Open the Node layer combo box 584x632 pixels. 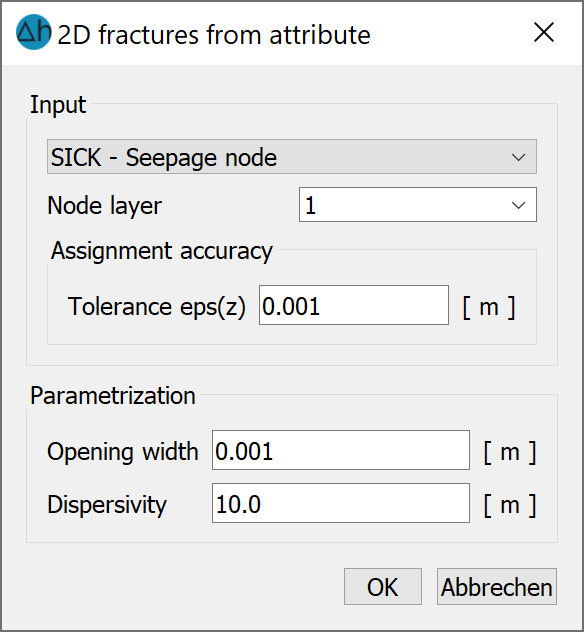point(418,204)
